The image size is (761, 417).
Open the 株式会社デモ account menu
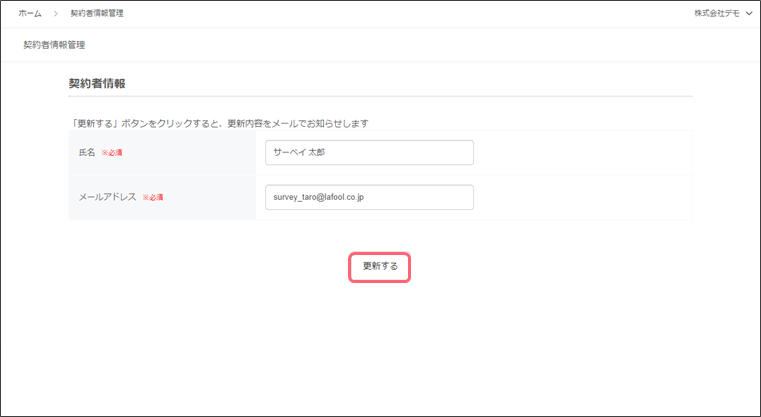click(718, 14)
